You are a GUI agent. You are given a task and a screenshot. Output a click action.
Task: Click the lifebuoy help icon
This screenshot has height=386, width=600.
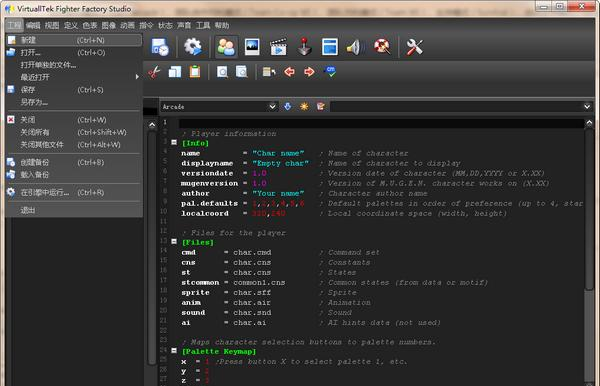[382, 47]
